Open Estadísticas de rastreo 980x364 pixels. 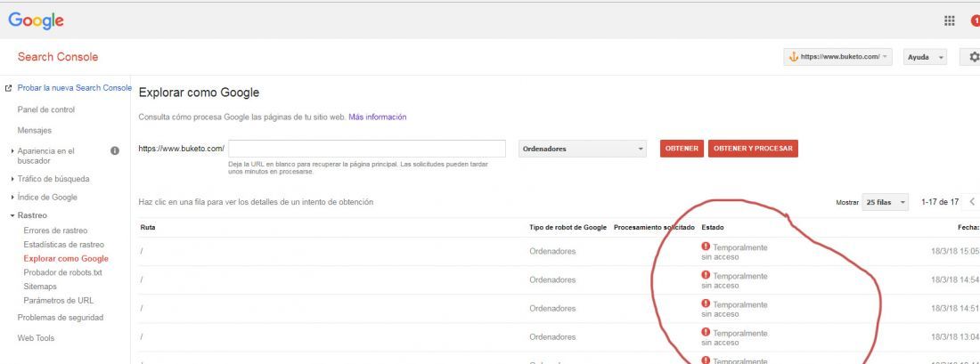coord(64,245)
